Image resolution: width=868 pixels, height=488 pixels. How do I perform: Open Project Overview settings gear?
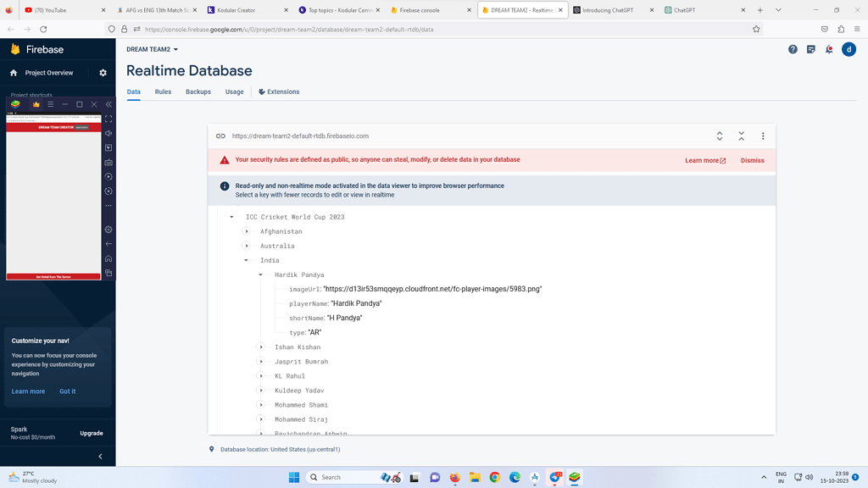tap(102, 73)
